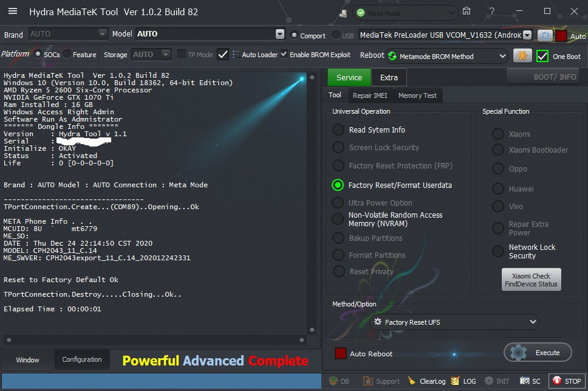Click the green Metamode BROM icon

[392, 57]
